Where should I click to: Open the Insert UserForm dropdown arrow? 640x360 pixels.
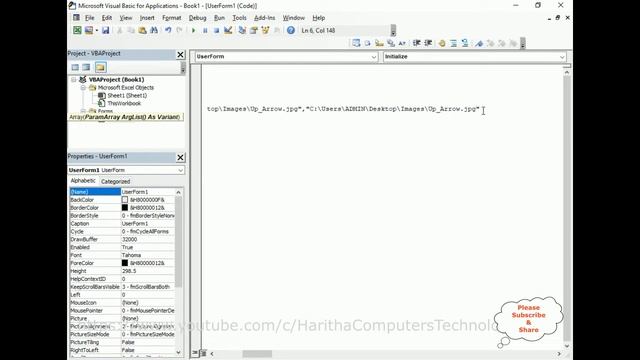pyautogui.click(x=97, y=30)
